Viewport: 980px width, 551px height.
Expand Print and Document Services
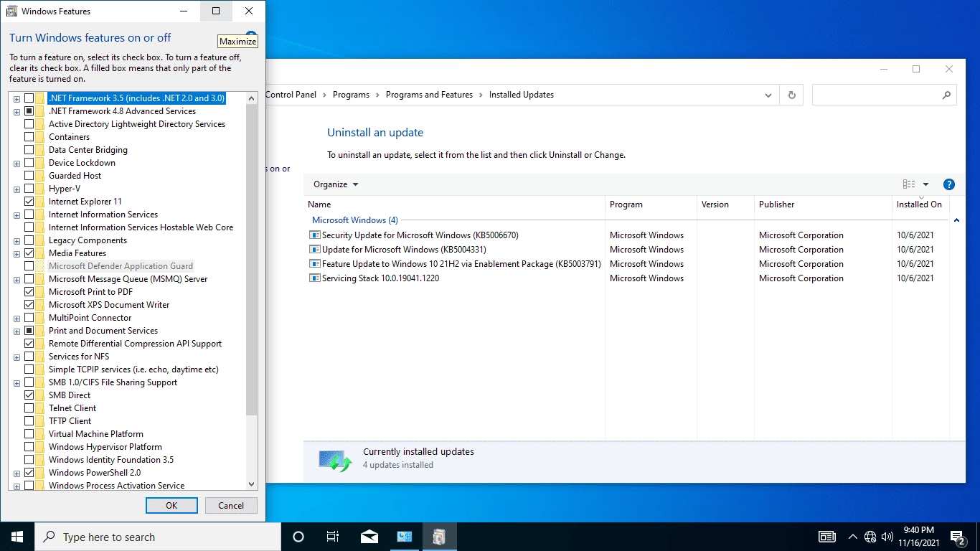click(x=17, y=331)
